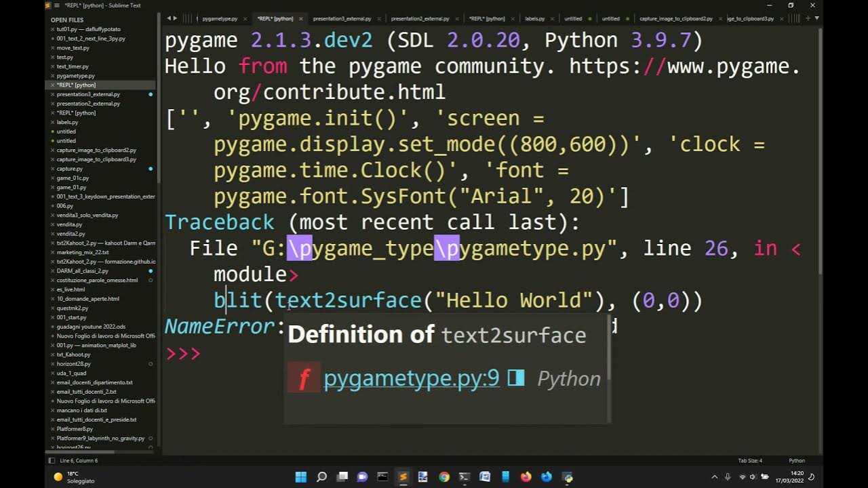Screen dimensions: 868x488
Task: Follow the pygametype.py:9 definition link
Action: click(411, 378)
